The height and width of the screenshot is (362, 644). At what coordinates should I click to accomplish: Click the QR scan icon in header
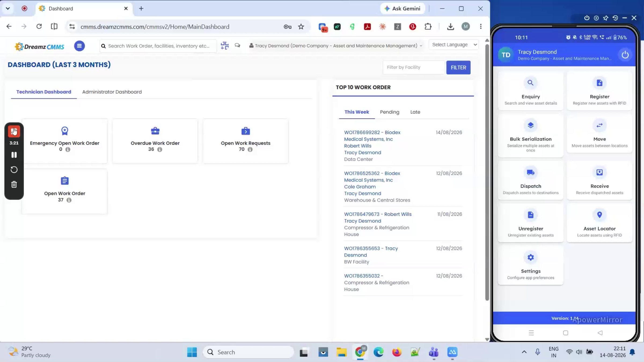[225, 46]
